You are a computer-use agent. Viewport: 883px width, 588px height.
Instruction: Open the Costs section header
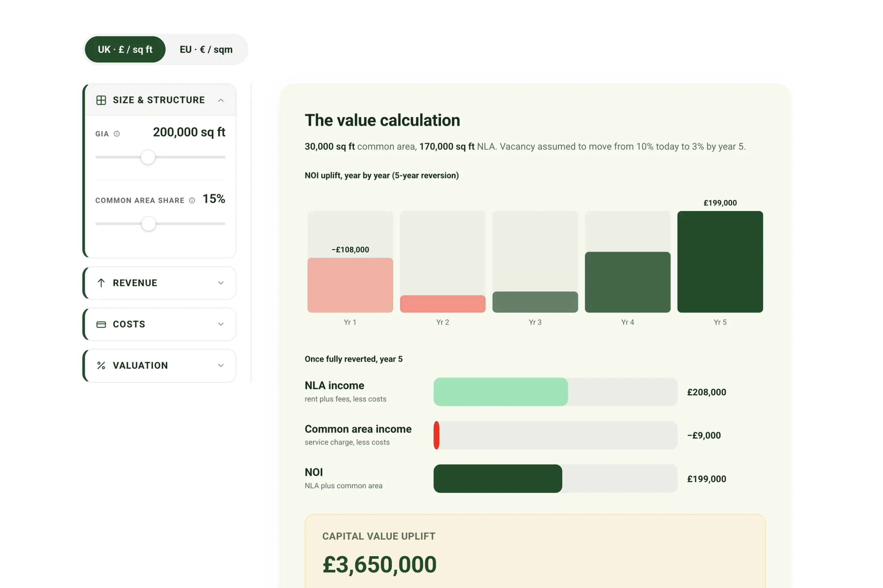(x=160, y=324)
